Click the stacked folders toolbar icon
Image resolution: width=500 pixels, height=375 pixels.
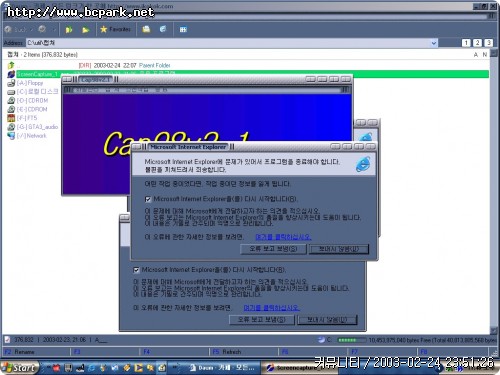tap(146, 29)
